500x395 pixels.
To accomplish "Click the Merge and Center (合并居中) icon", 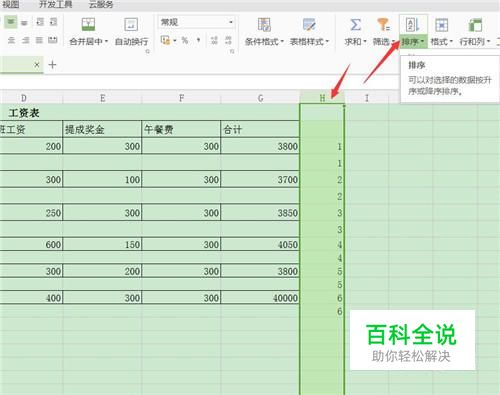I will tap(88, 25).
